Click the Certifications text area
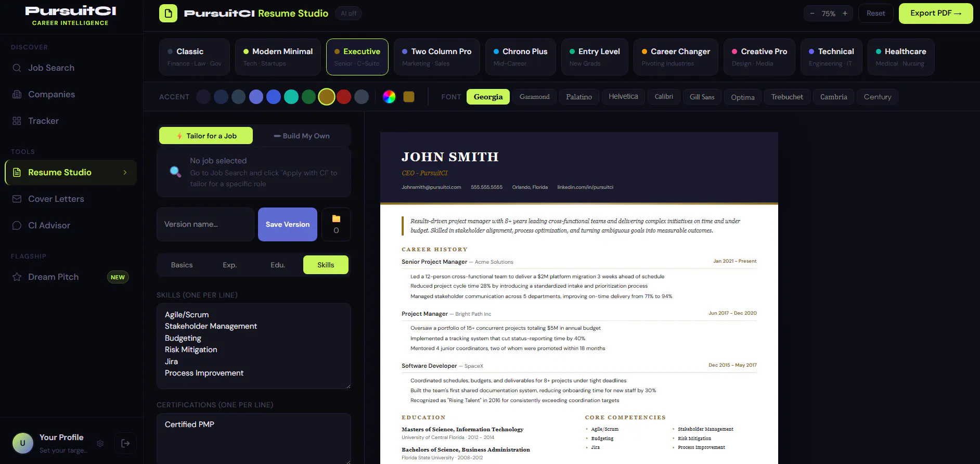 tap(254, 438)
